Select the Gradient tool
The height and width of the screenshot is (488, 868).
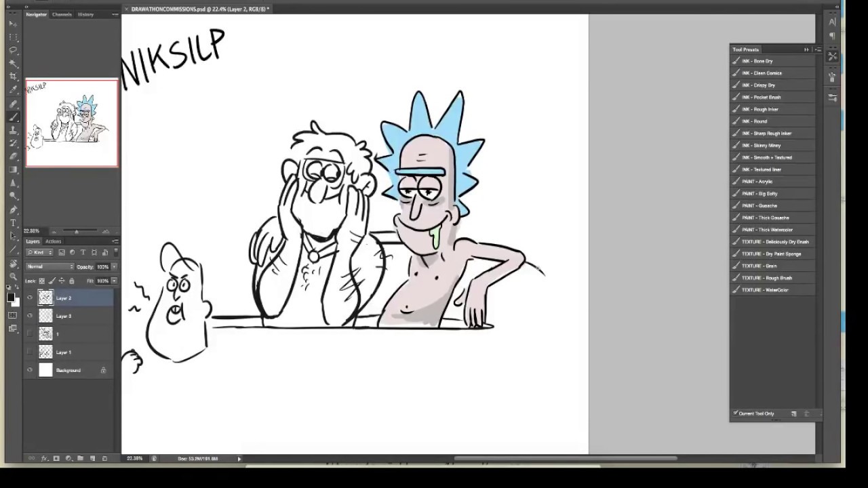tap(13, 169)
